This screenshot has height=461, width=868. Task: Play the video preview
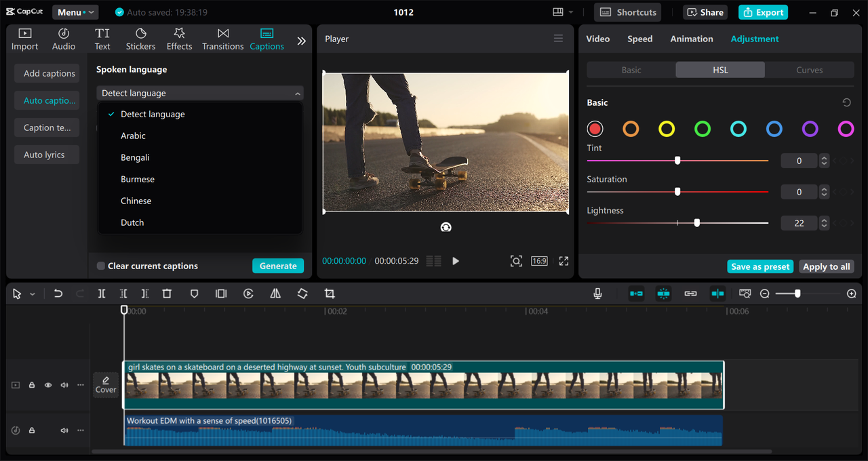coord(456,261)
